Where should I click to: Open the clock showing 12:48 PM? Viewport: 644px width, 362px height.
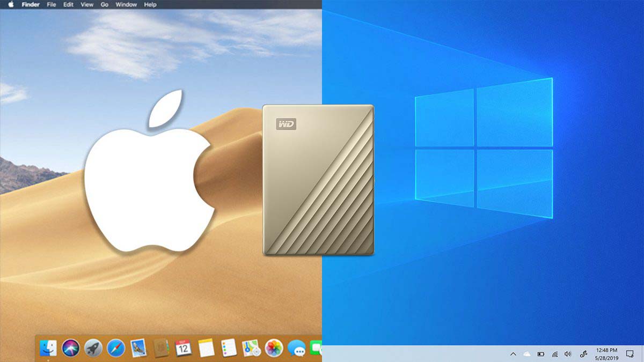click(606, 354)
